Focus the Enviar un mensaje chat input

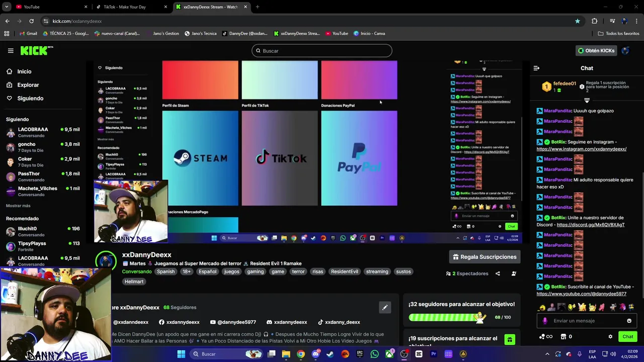pos(586,321)
